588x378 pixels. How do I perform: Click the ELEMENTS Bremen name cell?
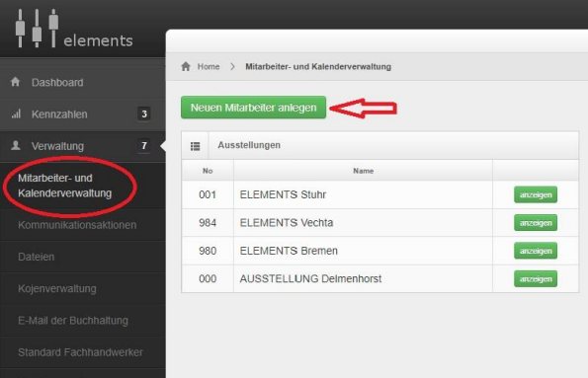[x=363, y=251]
